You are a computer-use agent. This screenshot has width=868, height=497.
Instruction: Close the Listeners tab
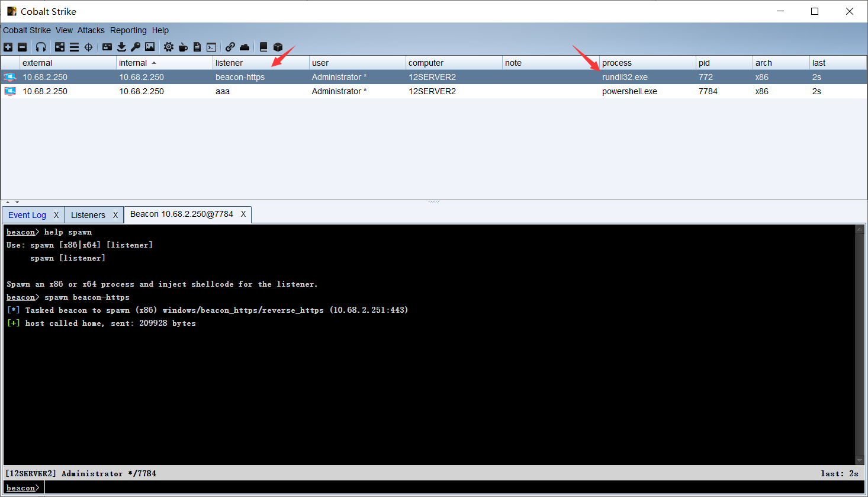point(115,215)
